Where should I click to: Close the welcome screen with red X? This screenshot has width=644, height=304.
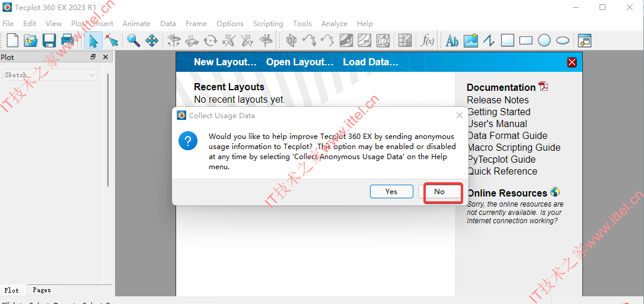[x=572, y=62]
